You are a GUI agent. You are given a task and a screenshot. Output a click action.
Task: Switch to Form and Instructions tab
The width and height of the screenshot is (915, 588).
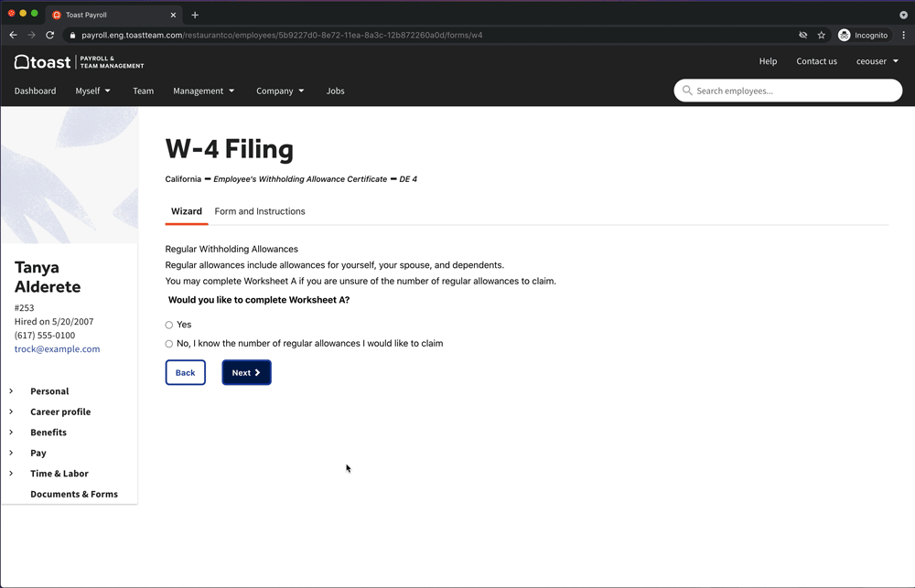(x=260, y=211)
